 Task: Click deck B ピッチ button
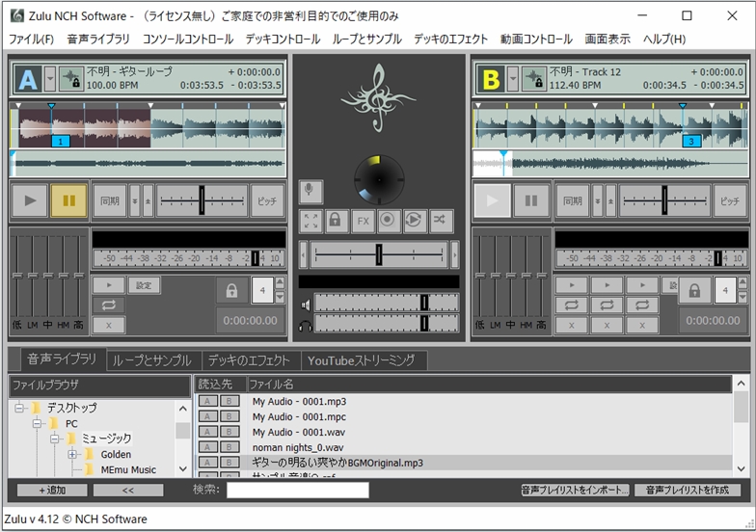click(x=729, y=200)
